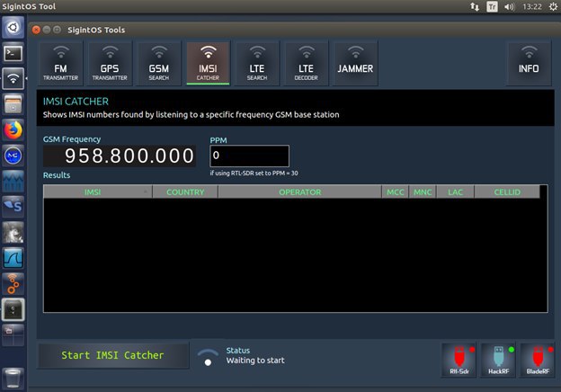Switch to the Jammer tab
This screenshot has height=392, width=561.
[x=355, y=63]
